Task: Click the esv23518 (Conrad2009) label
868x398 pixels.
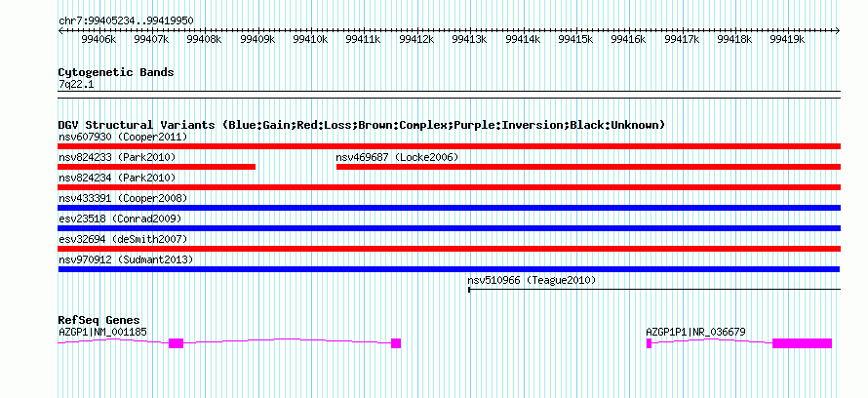Action: (120, 219)
